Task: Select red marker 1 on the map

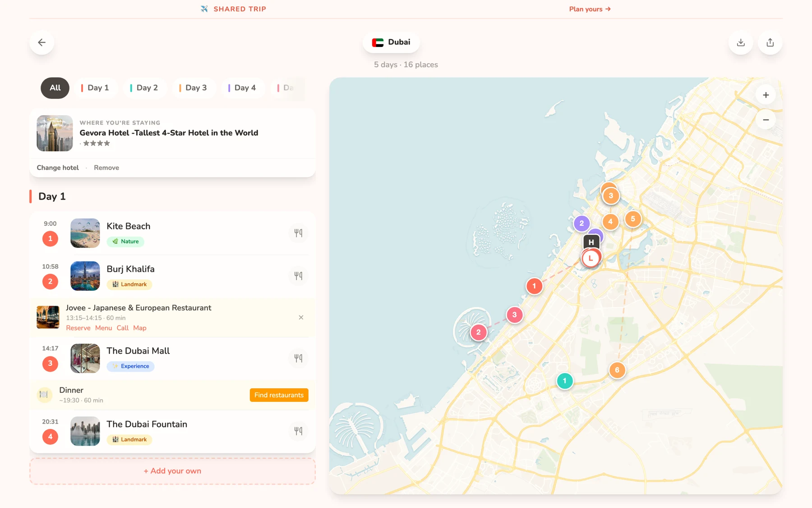Action: [534, 286]
